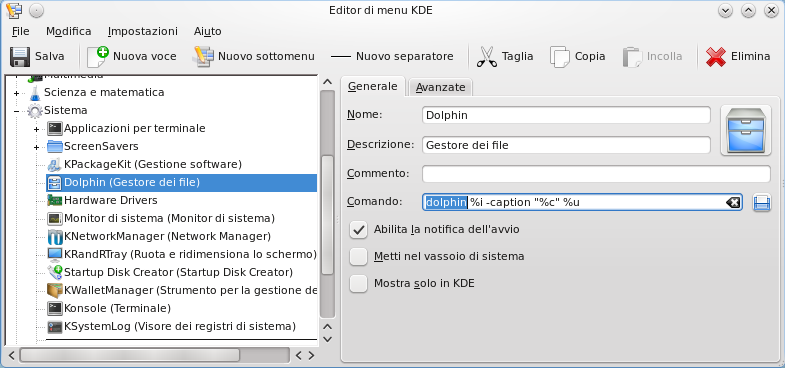785x368 pixels.
Task: Check Mostra solo in KDE
Action: click(x=358, y=284)
